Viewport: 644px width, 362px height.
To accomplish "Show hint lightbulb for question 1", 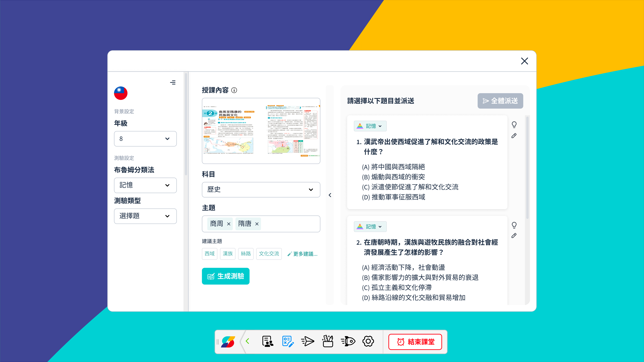I will pyautogui.click(x=514, y=125).
